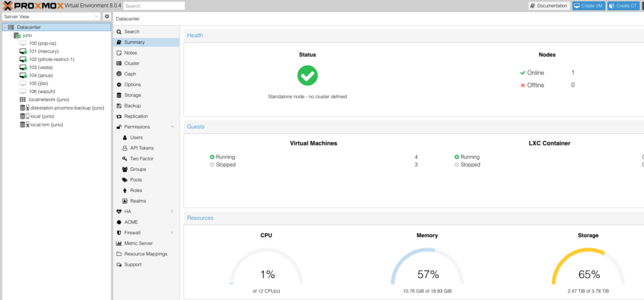Click the Storage usage gauge
This screenshot has width=644, height=300.
click(588, 266)
